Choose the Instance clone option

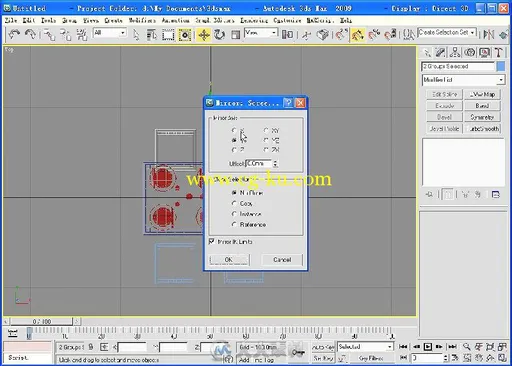(234, 214)
